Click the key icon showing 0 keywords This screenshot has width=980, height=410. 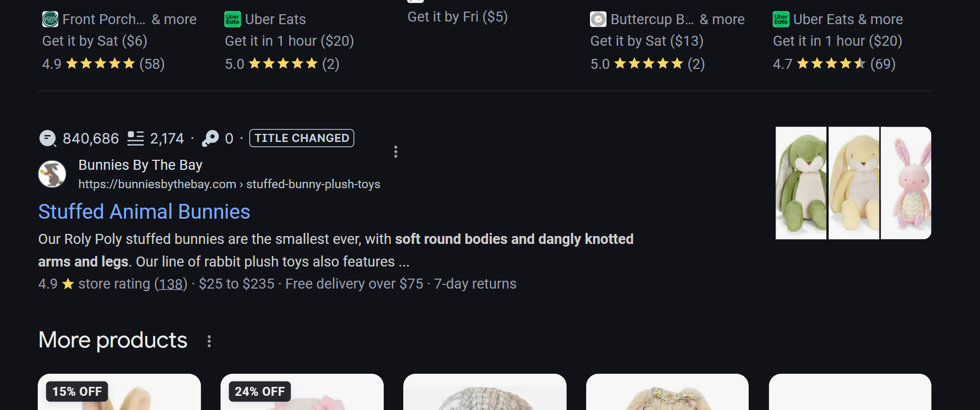[x=209, y=138]
